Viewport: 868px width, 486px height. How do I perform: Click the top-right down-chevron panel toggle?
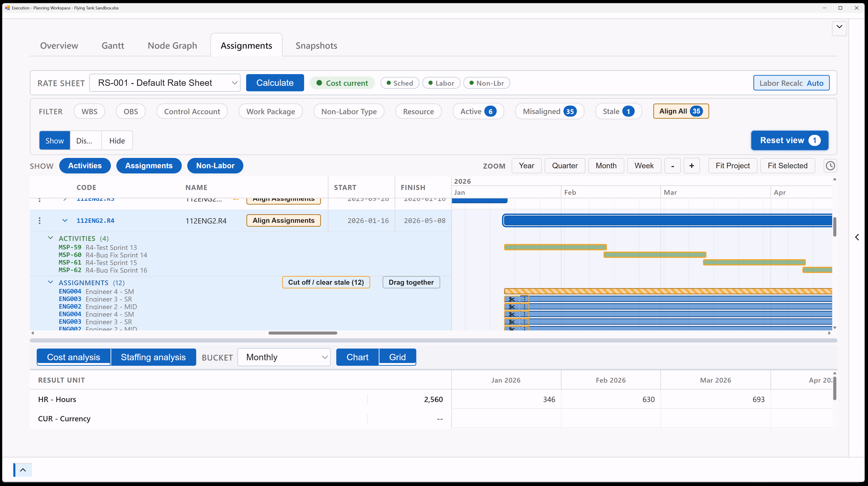click(839, 27)
